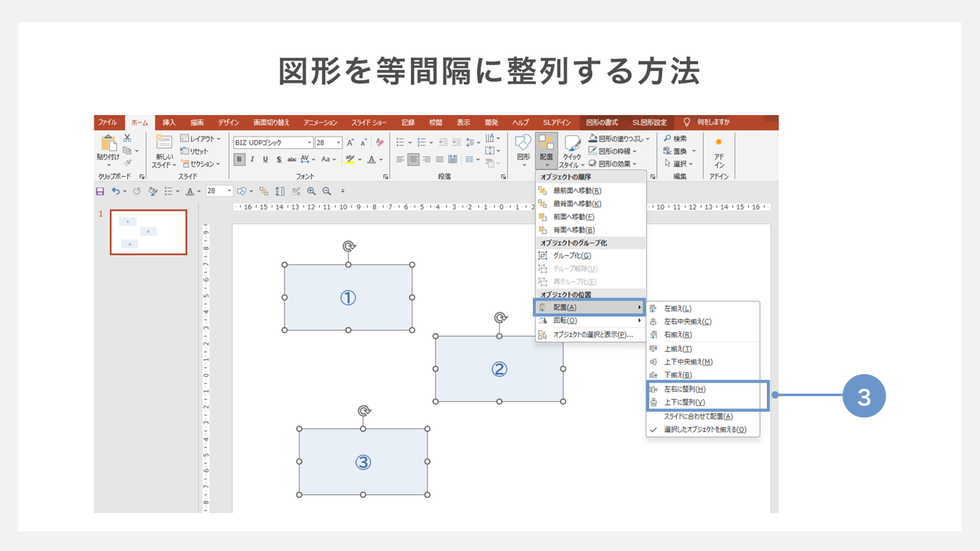Click the Undo arrow icon
Image resolution: width=980 pixels, height=551 pixels.
[x=115, y=191]
